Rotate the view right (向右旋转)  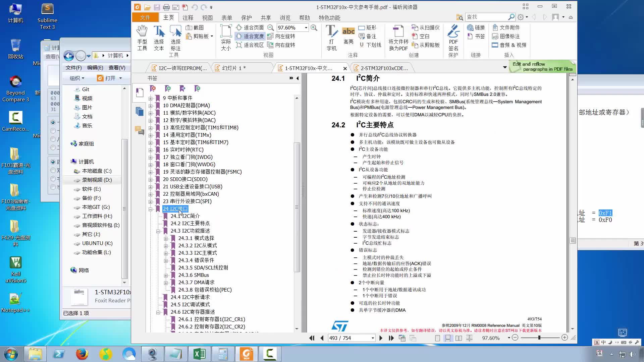click(x=281, y=45)
